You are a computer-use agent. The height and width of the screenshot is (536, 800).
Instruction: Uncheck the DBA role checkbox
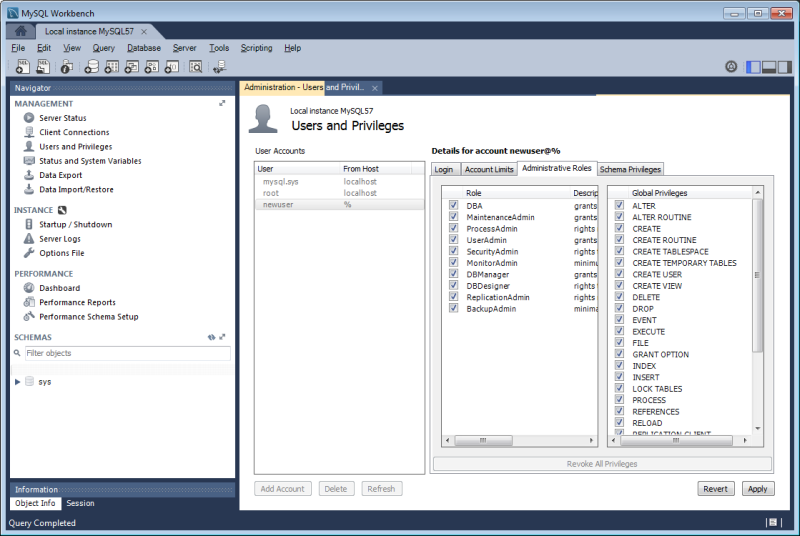coord(453,205)
